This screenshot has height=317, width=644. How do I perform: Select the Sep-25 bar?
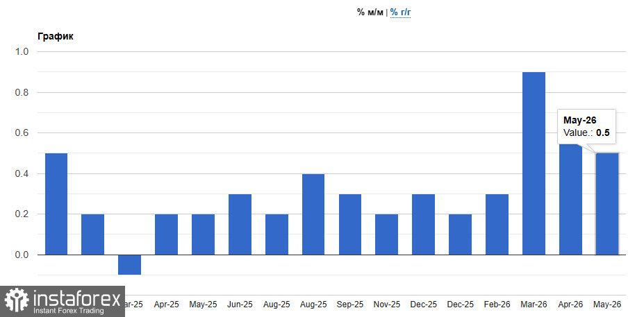click(x=350, y=224)
